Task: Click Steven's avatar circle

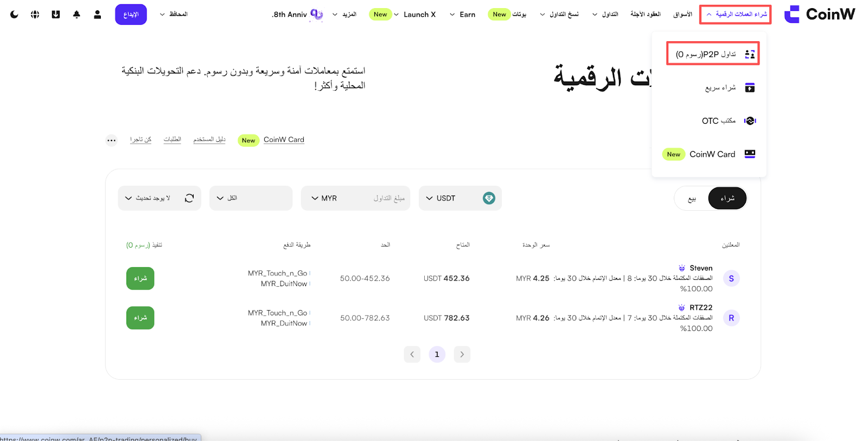Action: [x=731, y=279]
